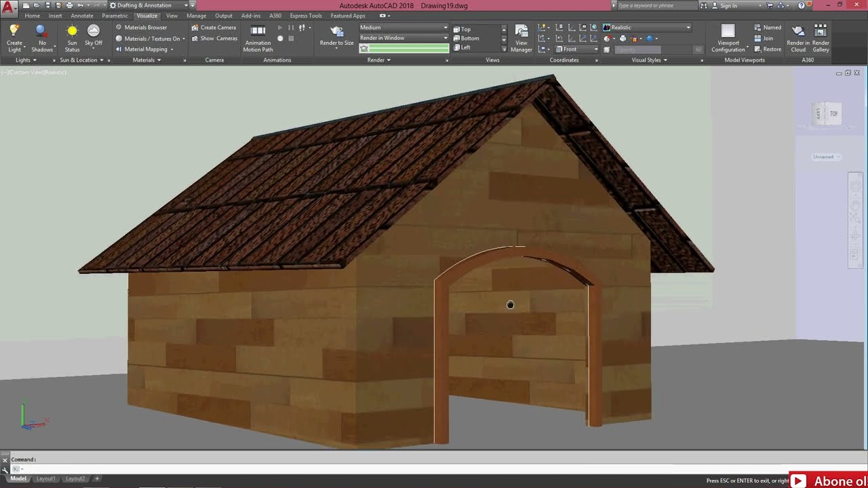This screenshot has height=488, width=868.
Task: Open Viewport Configuration
Action: pos(728,38)
